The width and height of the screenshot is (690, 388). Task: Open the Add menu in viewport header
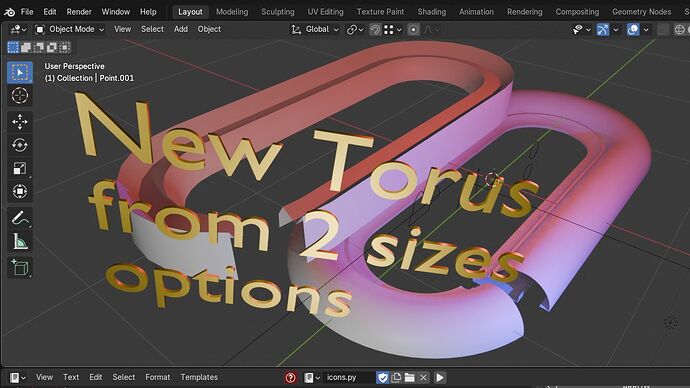181,29
